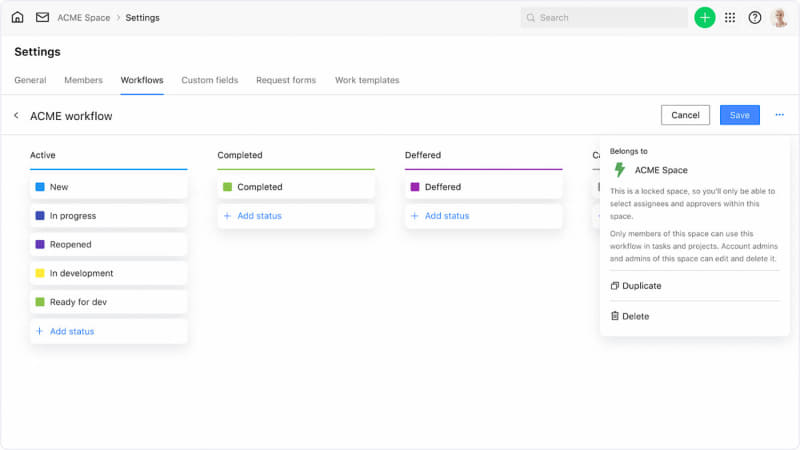Open the Custom fields tab
800x450 pixels.
[209, 80]
